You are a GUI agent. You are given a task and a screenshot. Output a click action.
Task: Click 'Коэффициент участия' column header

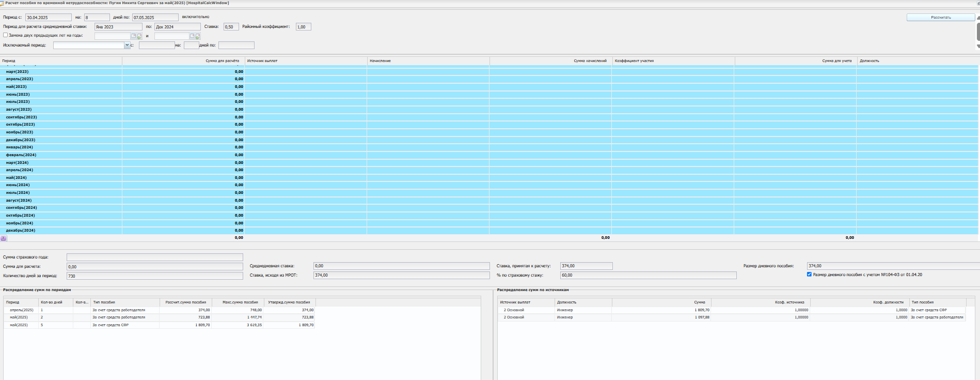click(673, 61)
